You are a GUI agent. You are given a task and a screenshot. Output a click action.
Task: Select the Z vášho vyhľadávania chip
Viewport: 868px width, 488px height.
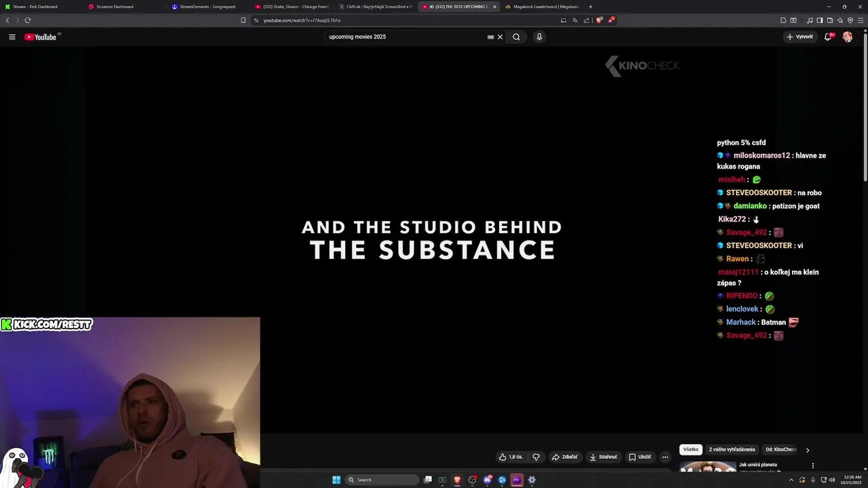732,449
